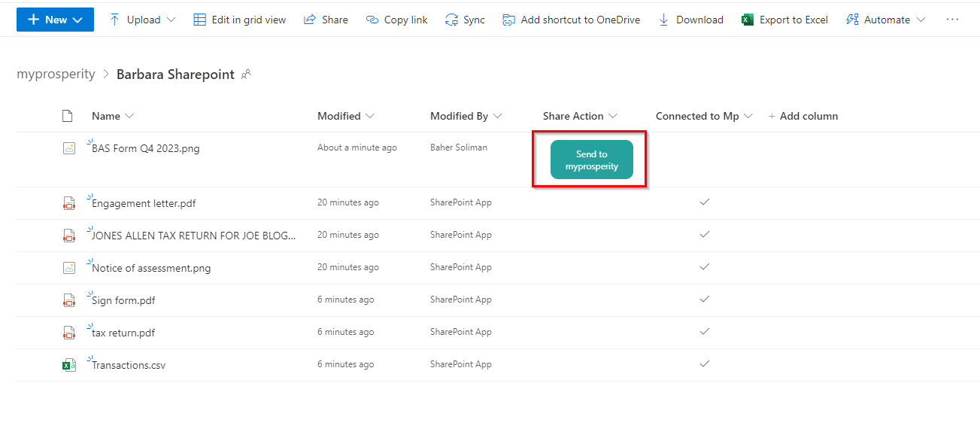The height and width of the screenshot is (438, 980).
Task: Click '20 minutes ago' for Notice of assessment.png
Action: pos(348,267)
